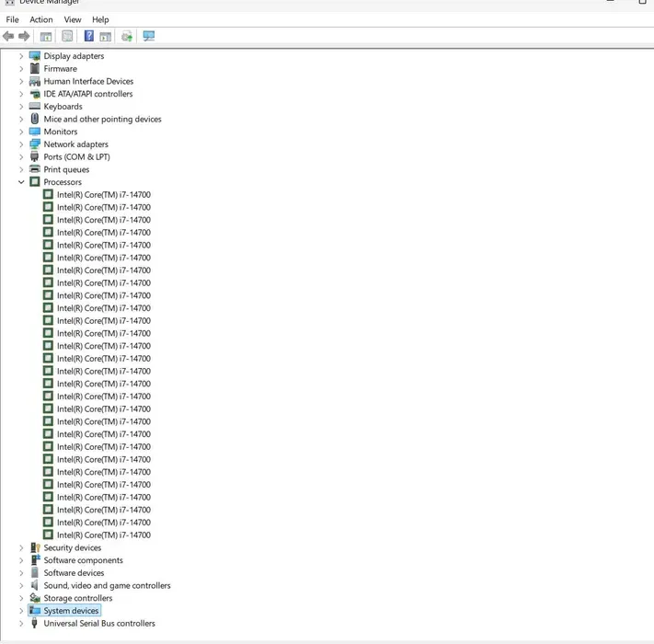The width and height of the screenshot is (654, 644).
Task: Click the Ports (COM & LPT) icon
Action: pyautogui.click(x=35, y=156)
